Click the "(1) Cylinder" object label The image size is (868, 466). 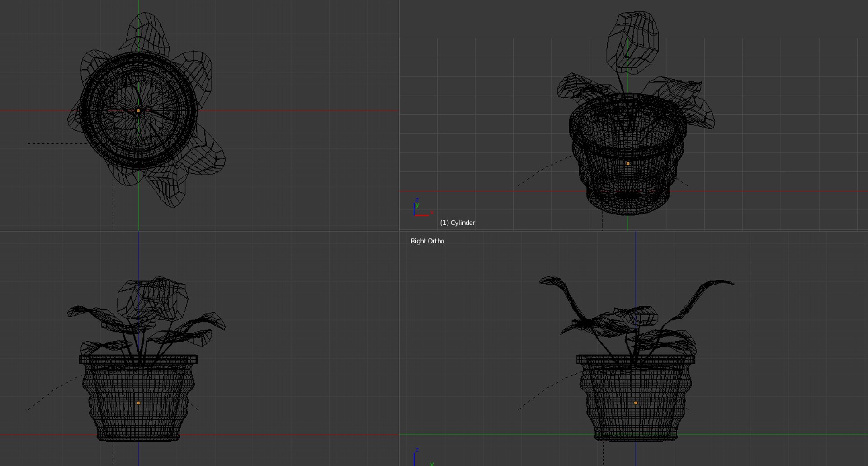(x=458, y=223)
